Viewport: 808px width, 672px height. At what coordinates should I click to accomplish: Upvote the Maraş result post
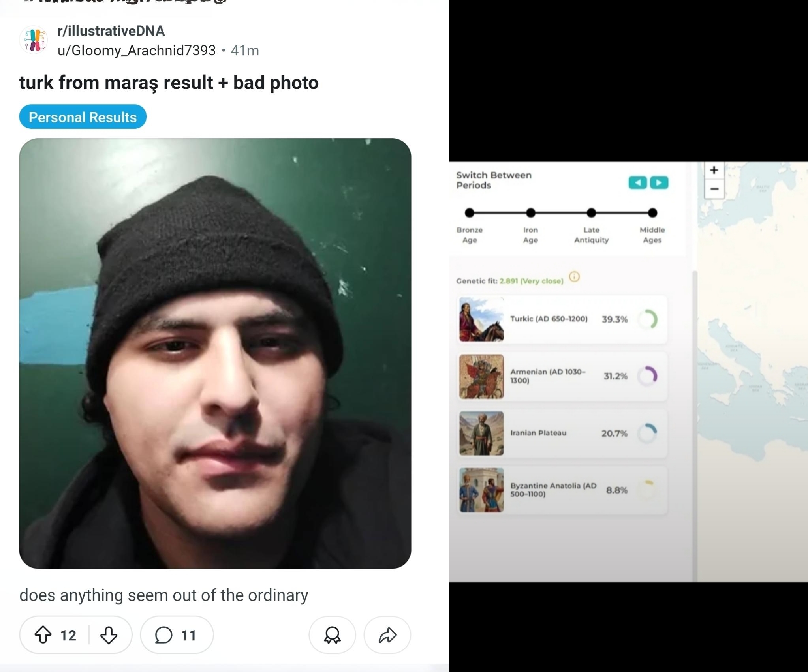click(43, 635)
